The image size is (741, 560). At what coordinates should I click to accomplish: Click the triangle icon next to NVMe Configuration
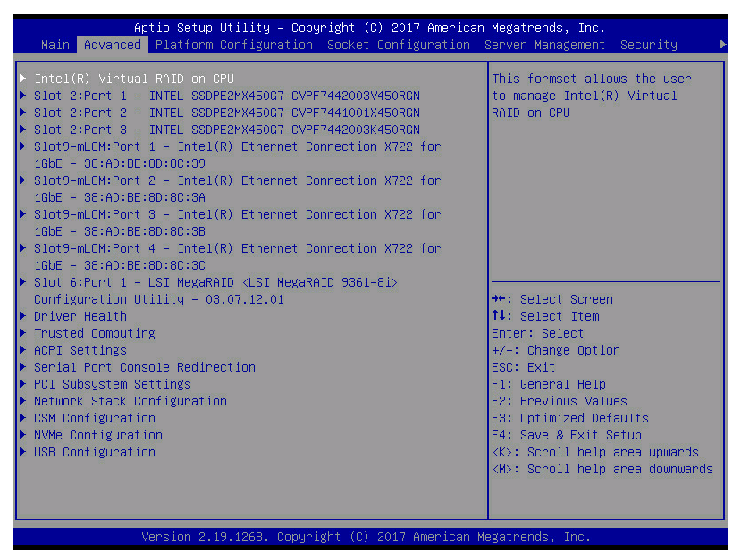coord(23,435)
